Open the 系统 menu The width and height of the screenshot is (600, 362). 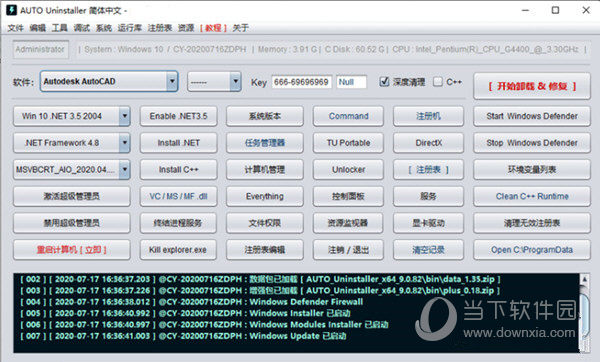[x=104, y=28]
